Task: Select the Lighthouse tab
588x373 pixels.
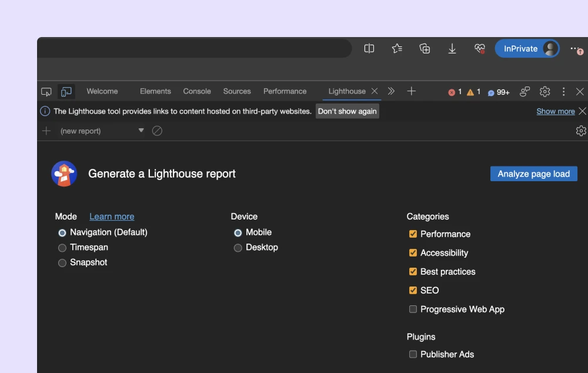Action: pyautogui.click(x=347, y=91)
